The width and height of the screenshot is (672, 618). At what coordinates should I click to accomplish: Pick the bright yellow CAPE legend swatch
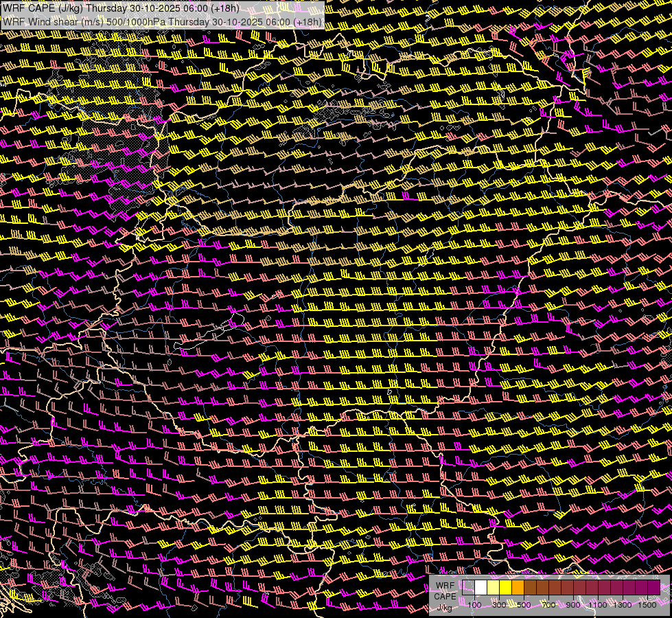coord(505,588)
